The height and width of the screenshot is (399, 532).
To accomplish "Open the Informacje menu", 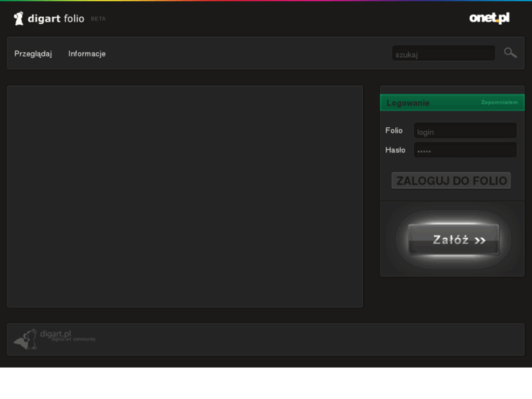I will pyautogui.click(x=87, y=53).
